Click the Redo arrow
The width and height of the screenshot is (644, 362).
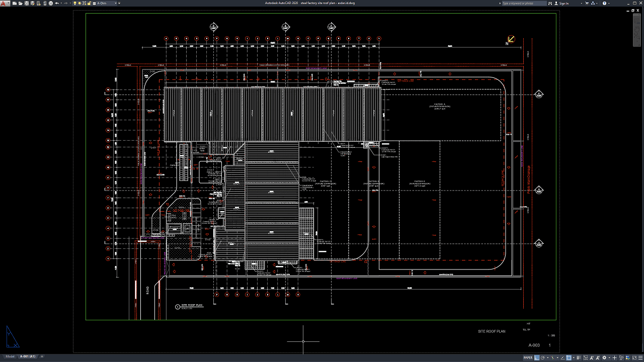pos(65,3)
